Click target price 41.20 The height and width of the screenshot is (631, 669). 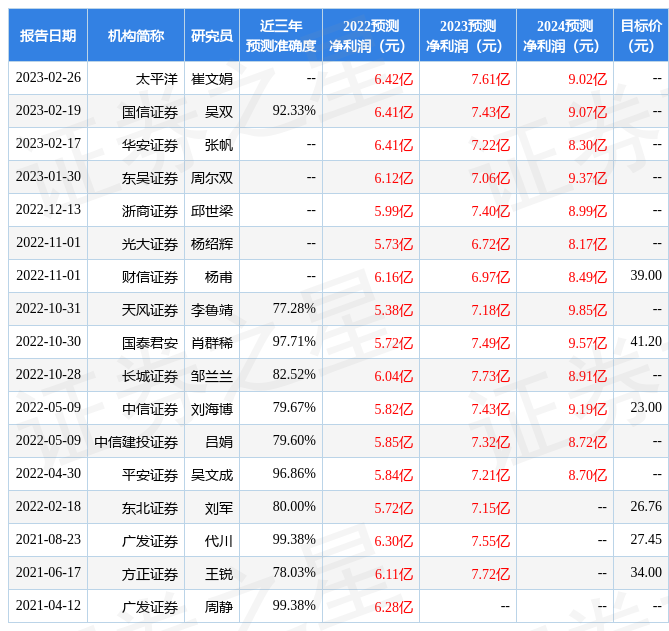tap(646, 341)
